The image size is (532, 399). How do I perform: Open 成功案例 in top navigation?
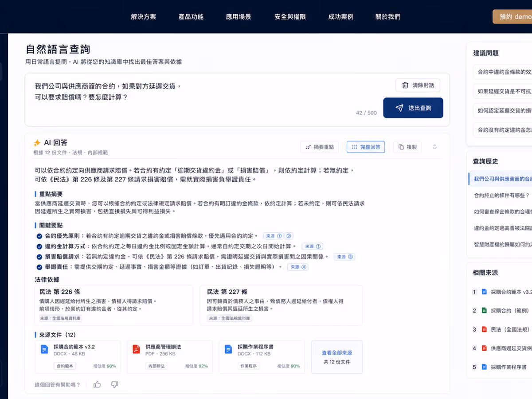click(x=341, y=17)
